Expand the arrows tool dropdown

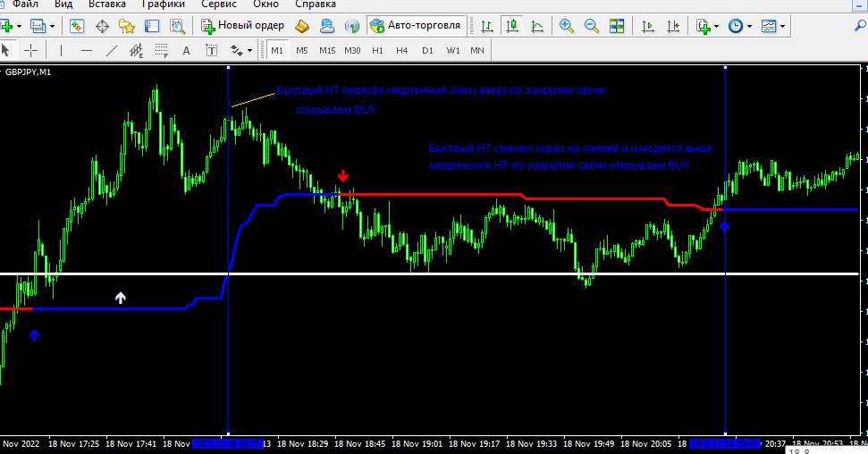(249, 51)
